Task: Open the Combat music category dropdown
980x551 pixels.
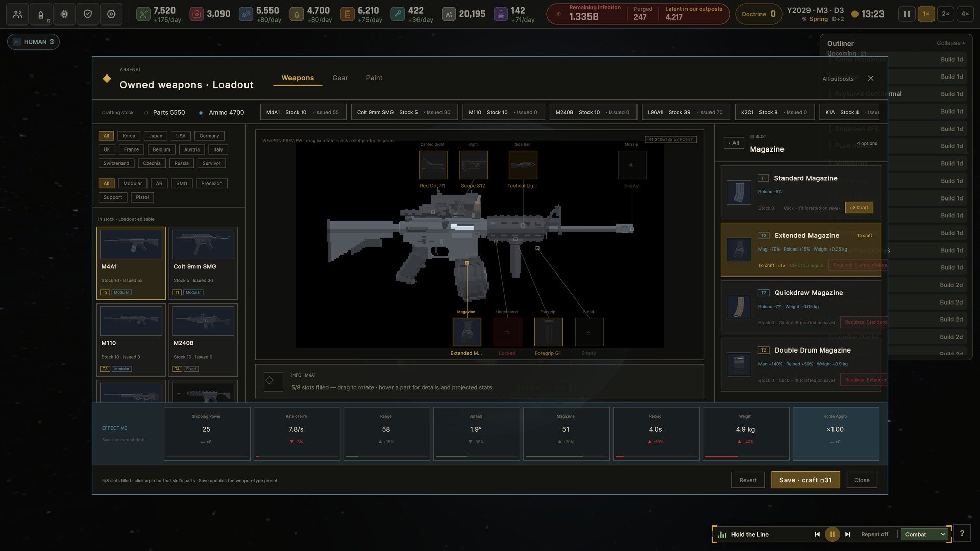Action: 924,534
